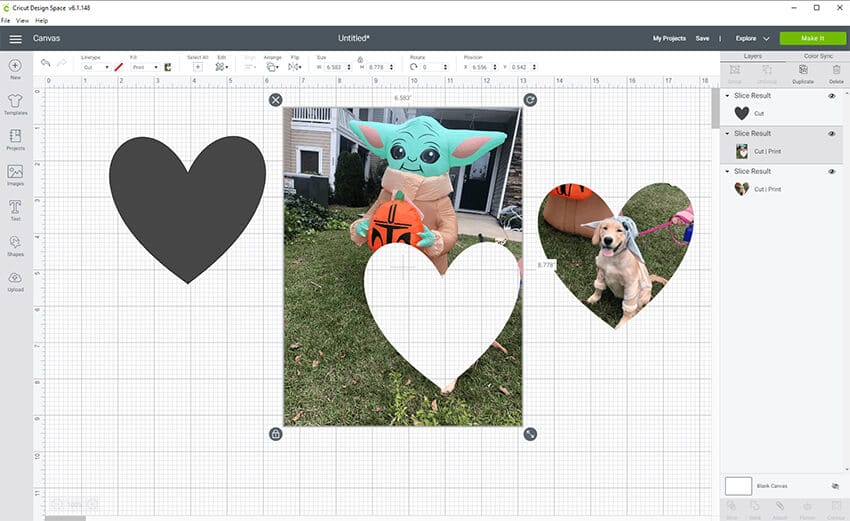Click the X position input field
This screenshot has width=850, height=521.
481,67
